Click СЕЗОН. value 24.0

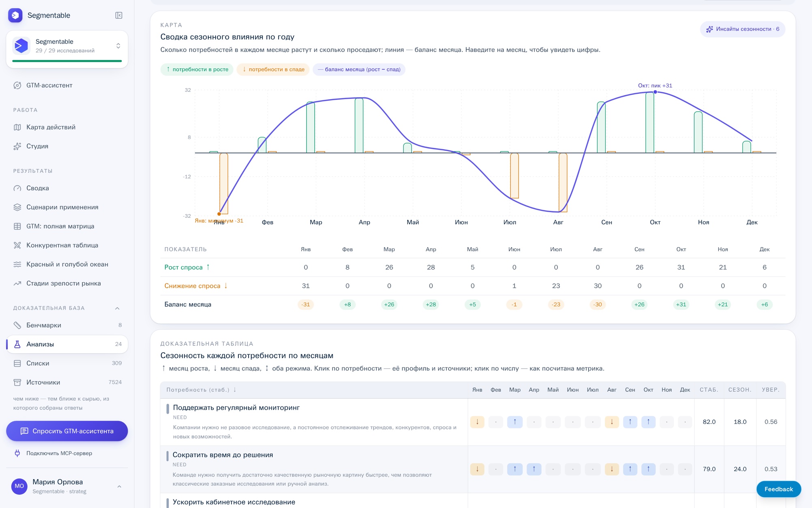(x=740, y=469)
